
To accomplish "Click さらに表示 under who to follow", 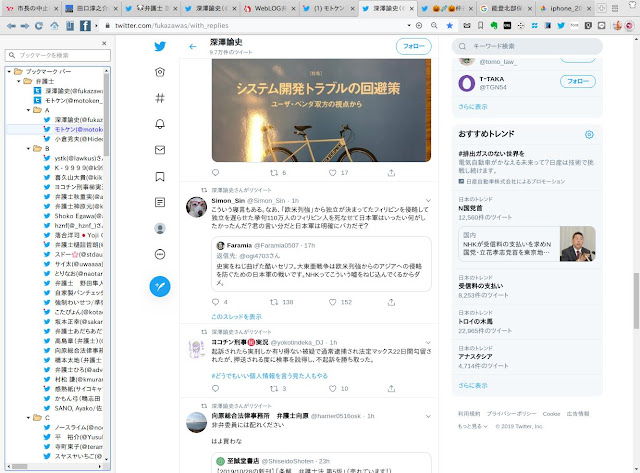I will coord(473,107).
